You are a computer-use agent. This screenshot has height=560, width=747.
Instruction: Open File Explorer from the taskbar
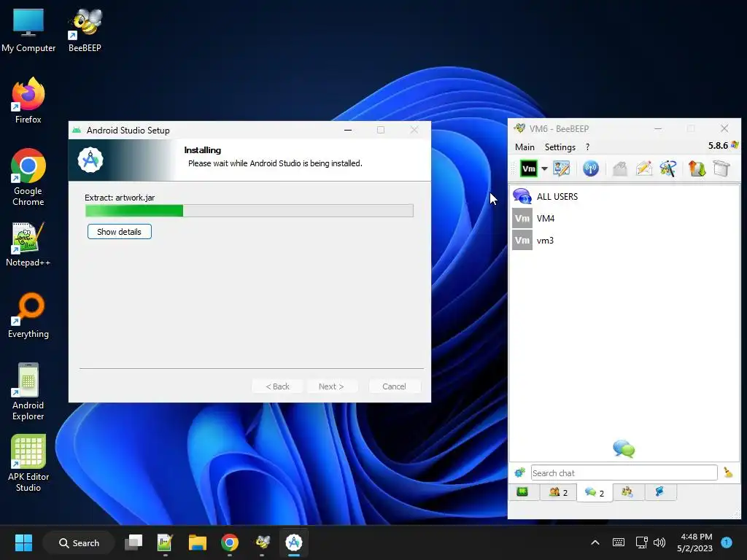click(x=197, y=542)
